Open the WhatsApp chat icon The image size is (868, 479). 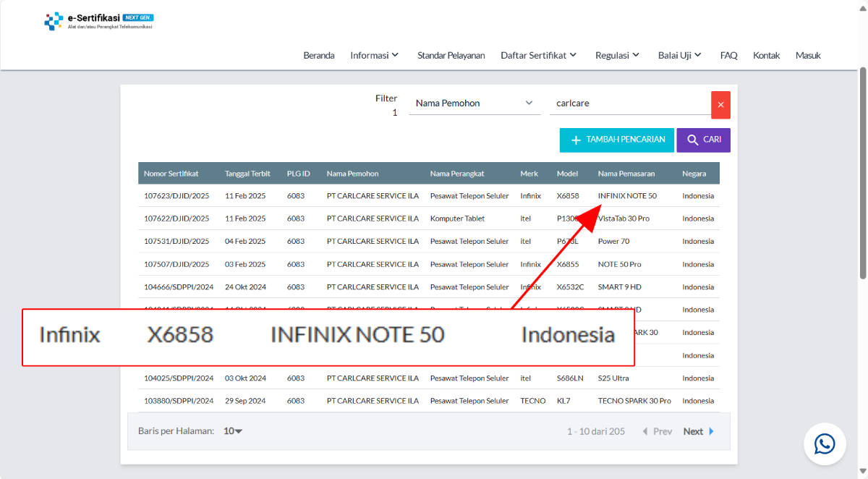(825, 444)
